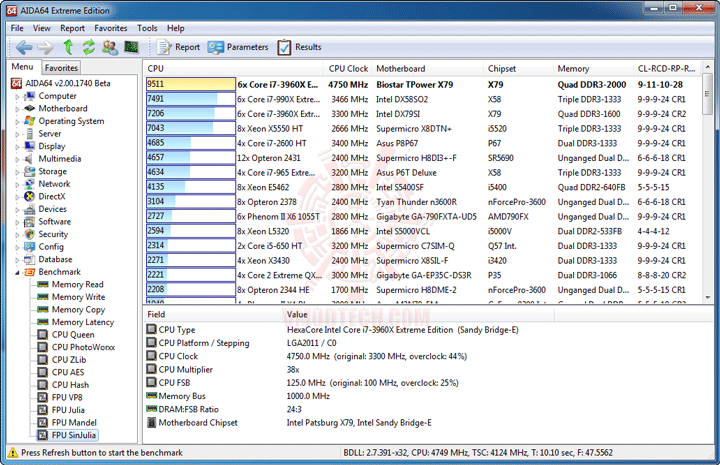Open the Favorites menu
The width and height of the screenshot is (720, 465).
tap(111, 28)
